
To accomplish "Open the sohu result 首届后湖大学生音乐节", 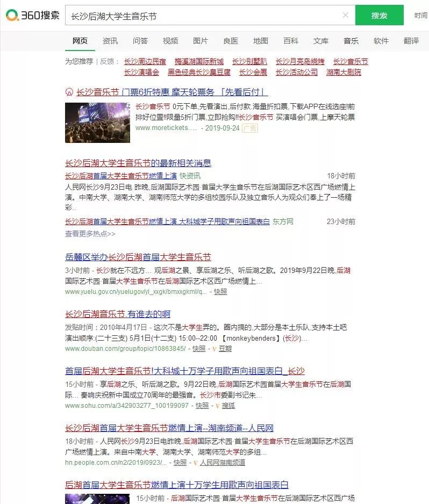I will point(184,371).
